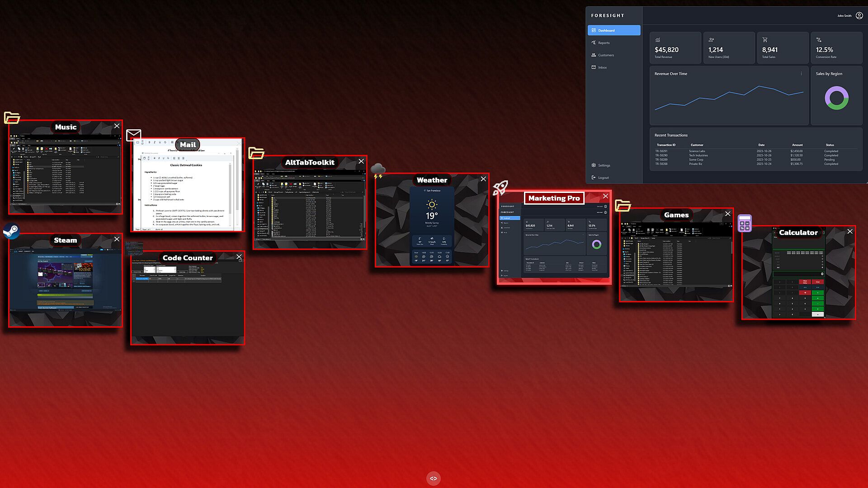Close the AltTabToolkit window thumbnail
The height and width of the screenshot is (488, 868).
click(361, 161)
